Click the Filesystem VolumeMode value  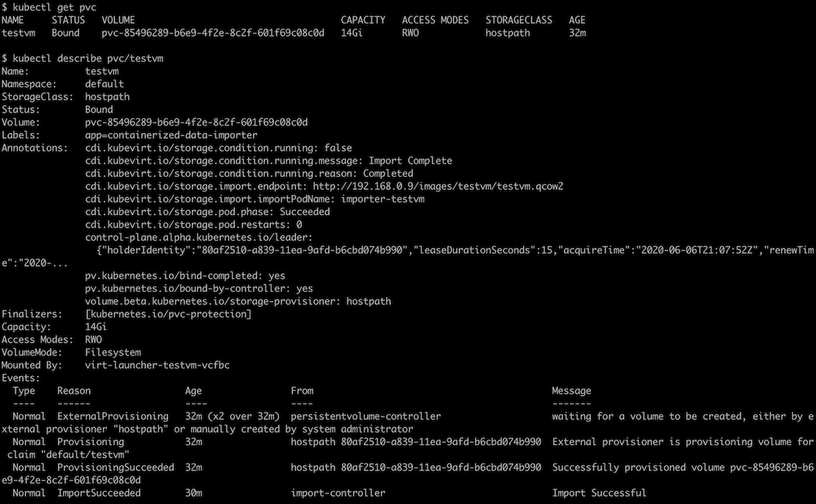click(113, 352)
